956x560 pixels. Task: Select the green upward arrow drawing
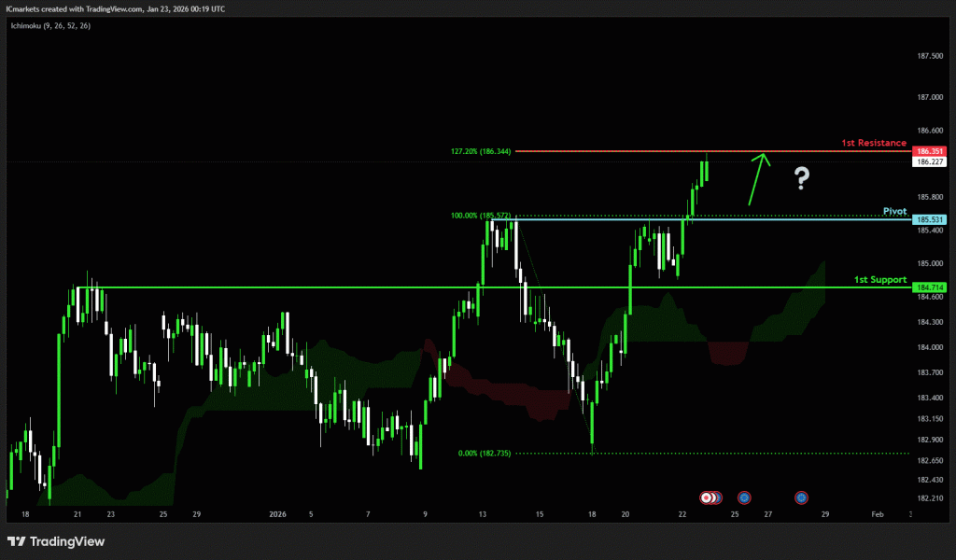(x=756, y=178)
